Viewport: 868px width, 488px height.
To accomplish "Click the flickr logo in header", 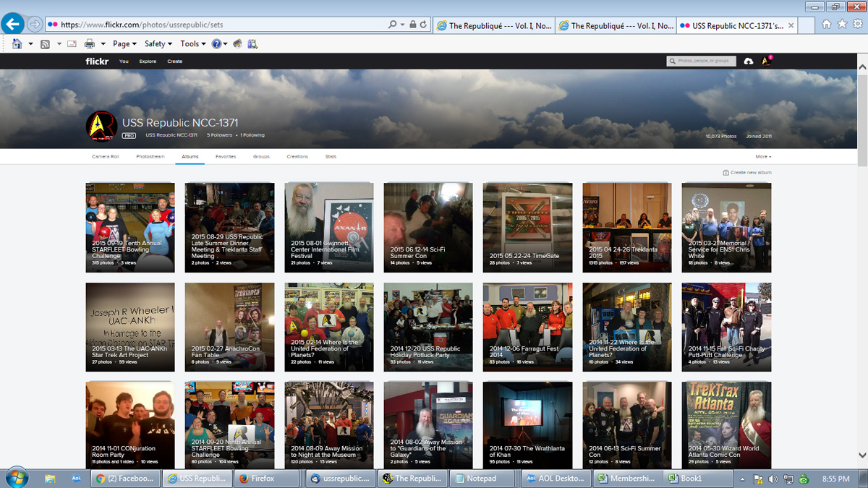I will (97, 61).
